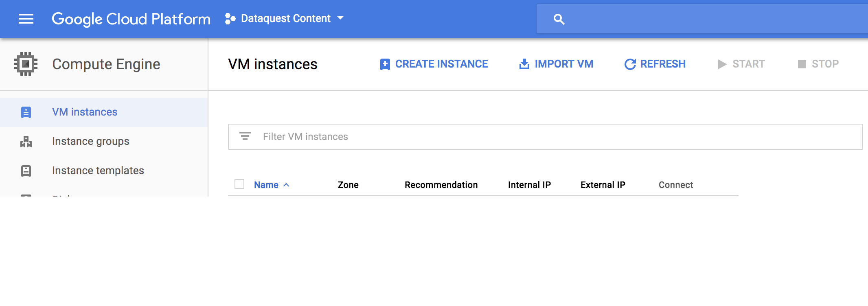Open Instance templates in sidebar
Screen dimensions: 868x306
[98, 170]
